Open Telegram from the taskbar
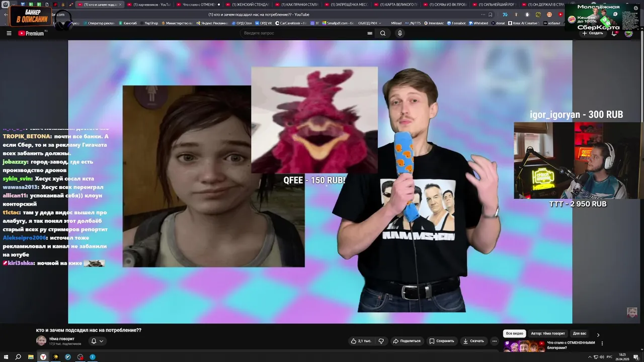 93,357
